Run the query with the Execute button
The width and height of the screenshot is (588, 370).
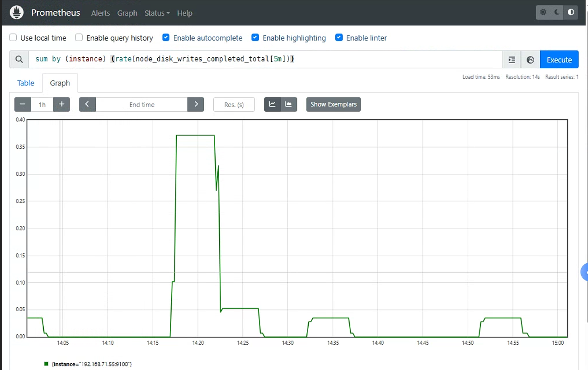click(559, 60)
